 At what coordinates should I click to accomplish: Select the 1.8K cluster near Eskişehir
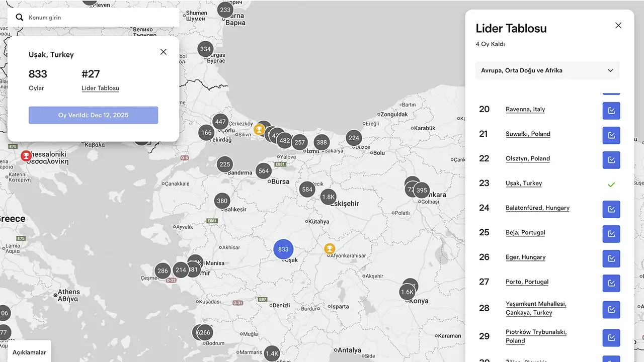328,197
